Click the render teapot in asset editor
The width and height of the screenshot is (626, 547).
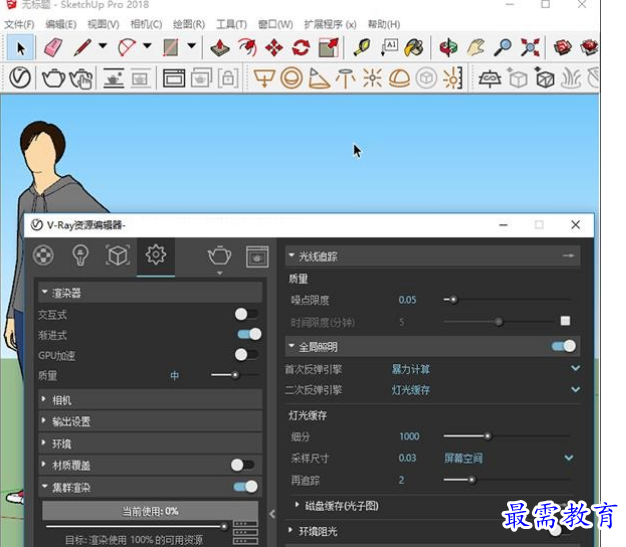(219, 256)
